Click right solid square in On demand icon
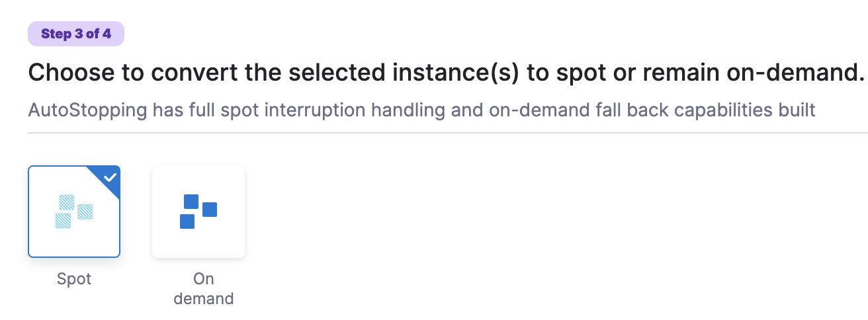 coord(210,210)
